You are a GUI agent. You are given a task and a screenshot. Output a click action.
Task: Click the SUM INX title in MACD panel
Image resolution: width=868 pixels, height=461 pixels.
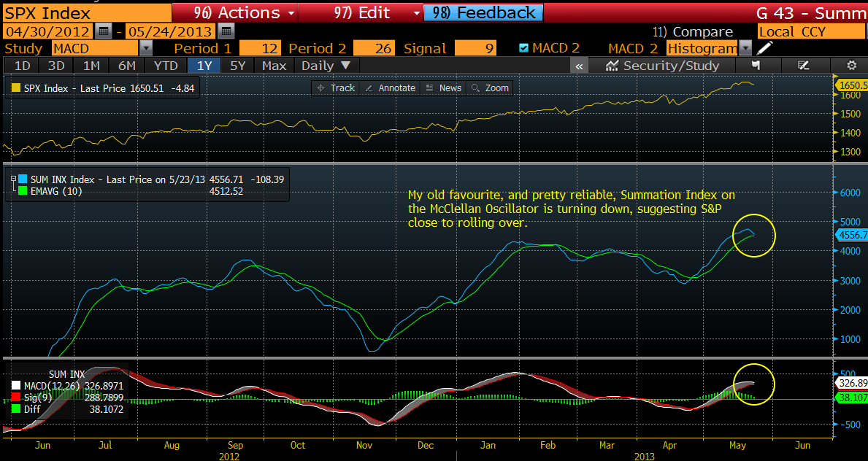(67, 374)
